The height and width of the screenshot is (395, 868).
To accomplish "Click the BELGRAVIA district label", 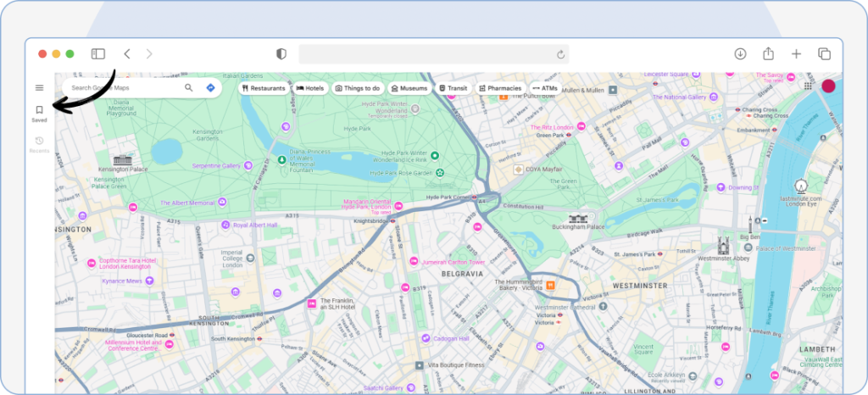I will pyautogui.click(x=462, y=274).
